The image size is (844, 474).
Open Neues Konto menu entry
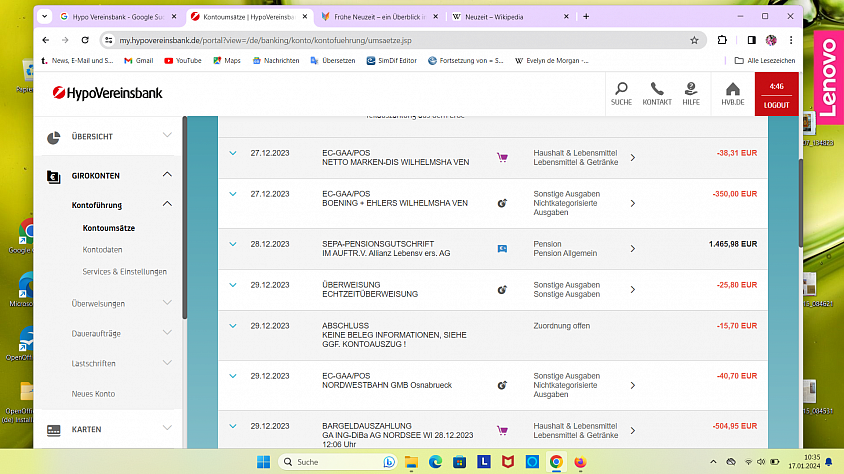(x=93, y=394)
